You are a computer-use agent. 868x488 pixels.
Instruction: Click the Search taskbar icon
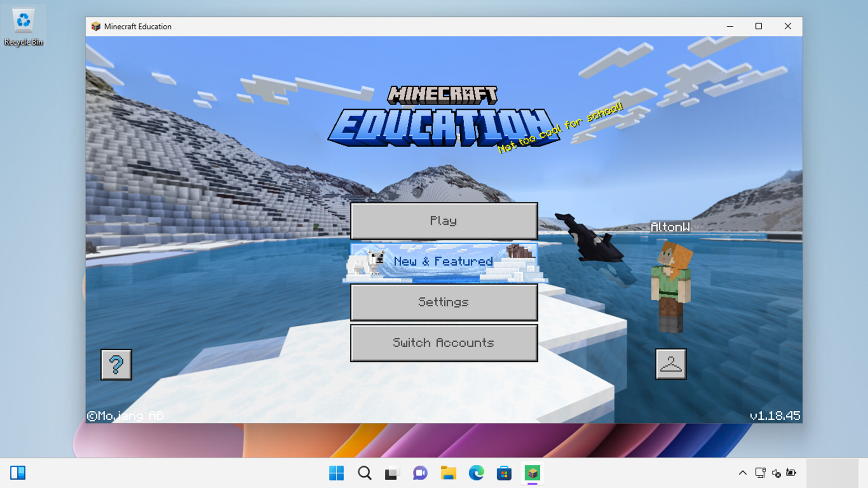tap(365, 473)
